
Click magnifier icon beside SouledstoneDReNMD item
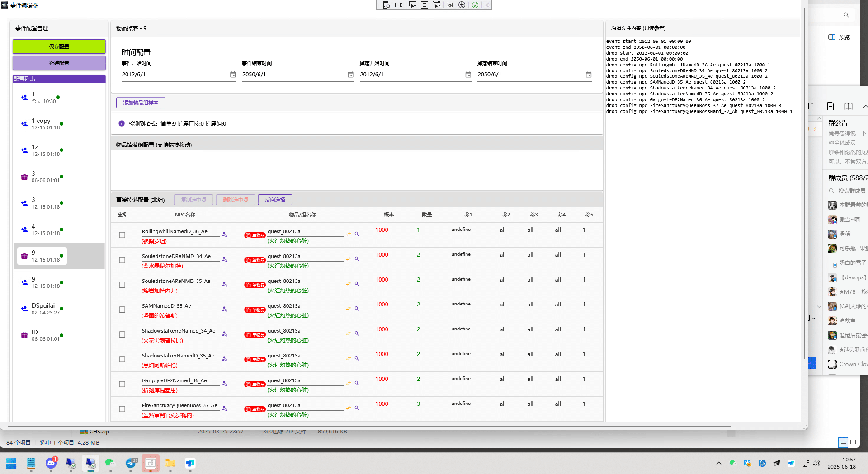[357, 259]
